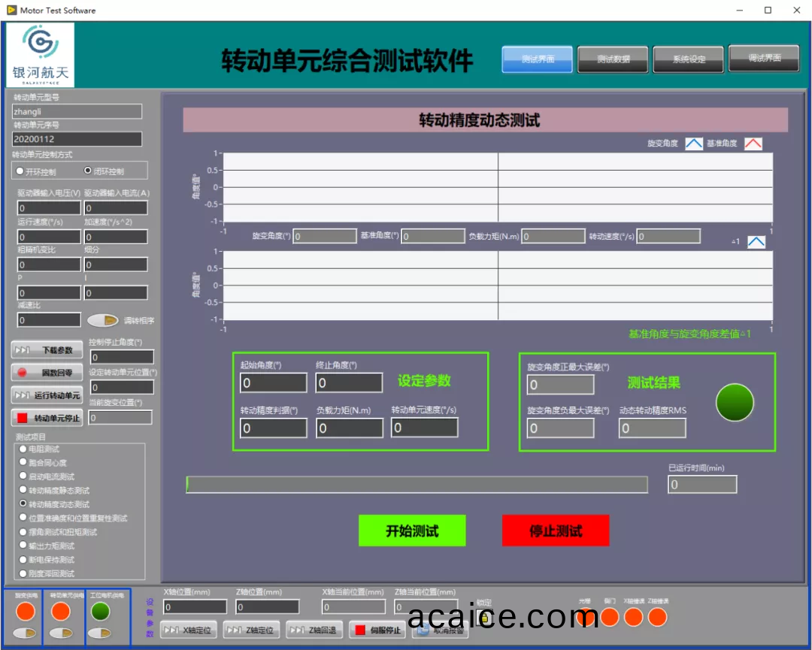The height and width of the screenshot is (650, 812).
Task: Choose the 输出力矩测试 test item
Action: pos(23,546)
